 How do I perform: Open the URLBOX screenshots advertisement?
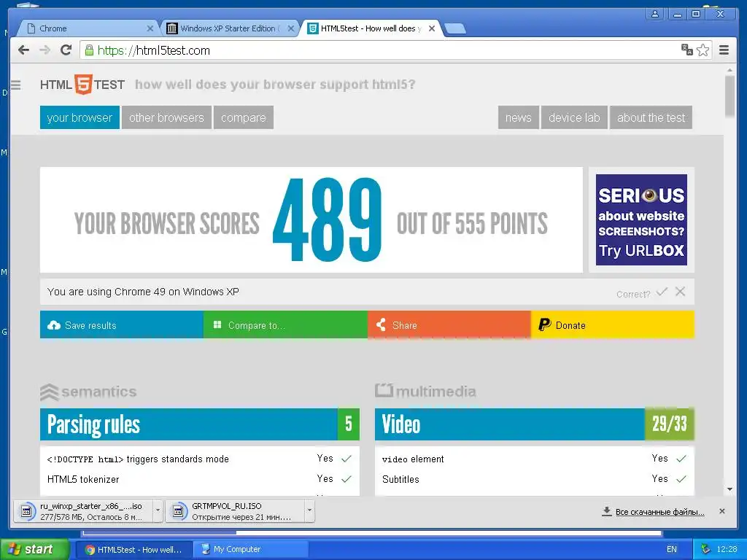[641, 219]
